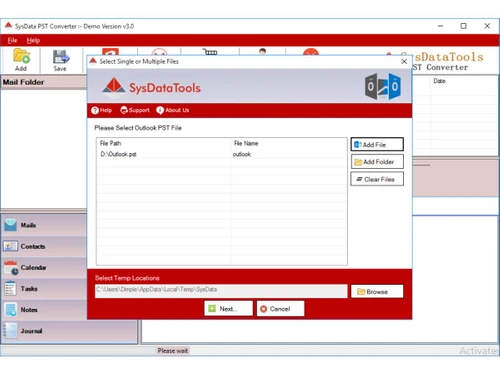Click the Add folder toolbar icon

click(21, 60)
